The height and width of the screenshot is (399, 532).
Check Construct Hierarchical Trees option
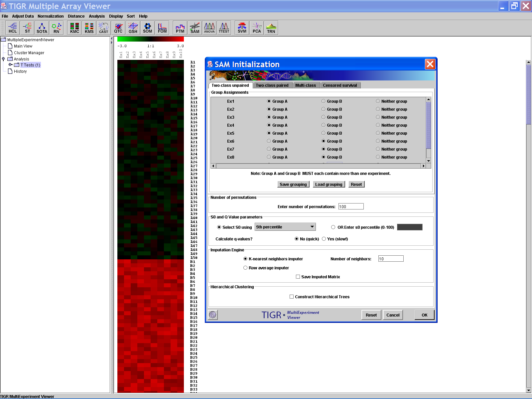coord(292,297)
